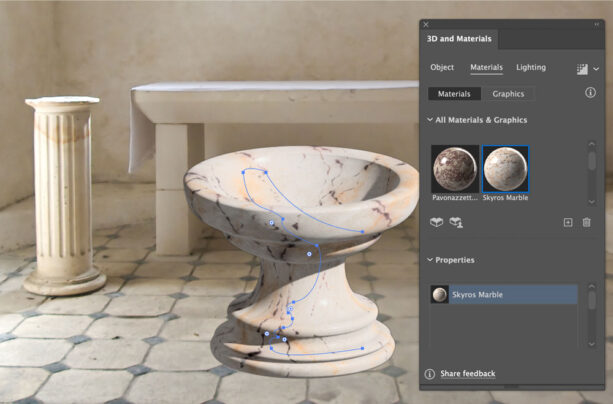Select the Skyros Marble material thumbnail
The image size is (613, 404).
(506, 169)
